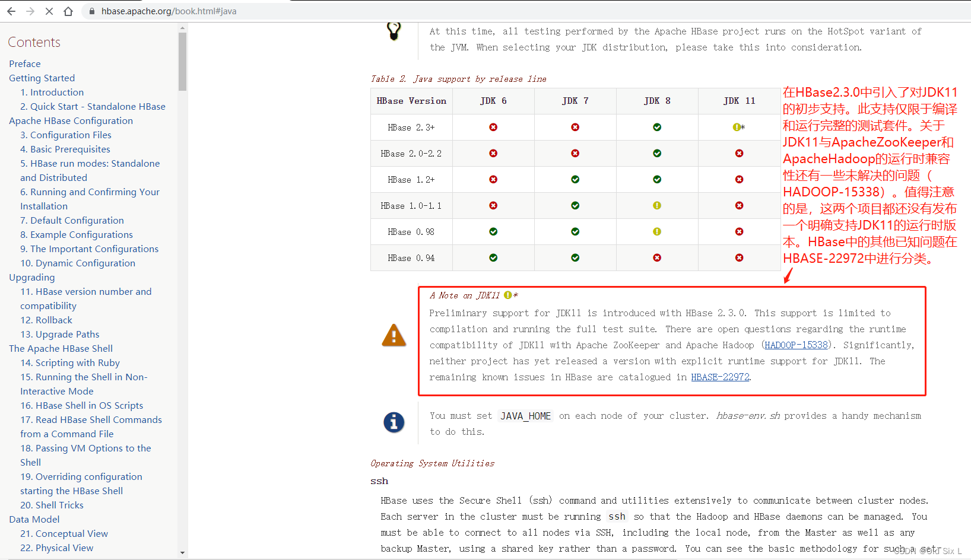Click the light bulb tip icon
Screen dimensions: 971x560
394,30
